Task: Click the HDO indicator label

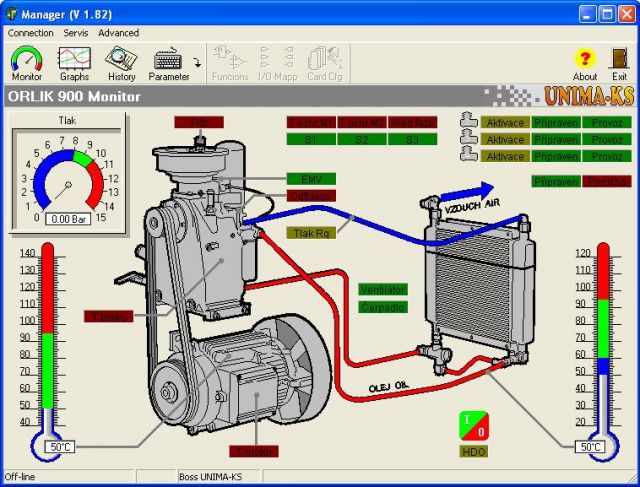Action: point(474,451)
